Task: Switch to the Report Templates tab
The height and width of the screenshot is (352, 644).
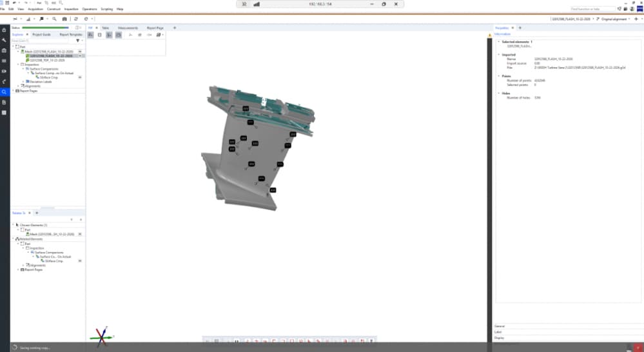Action: point(71,35)
